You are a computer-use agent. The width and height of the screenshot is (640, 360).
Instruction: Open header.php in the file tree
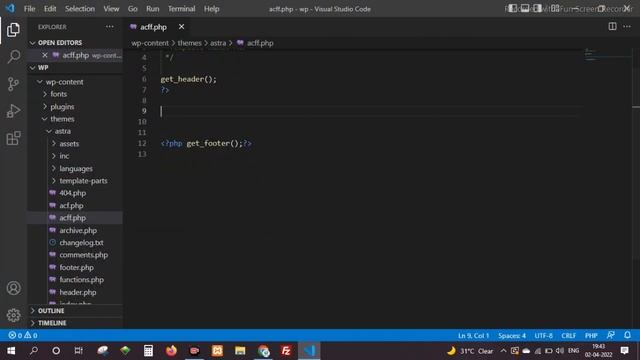coord(78,292)
